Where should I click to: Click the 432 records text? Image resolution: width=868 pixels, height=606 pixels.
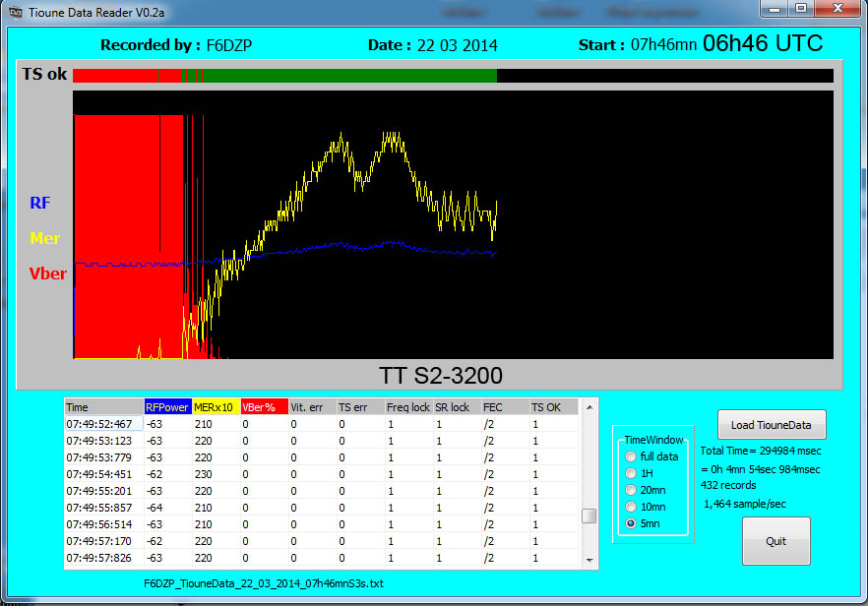(x=728, y=485)
